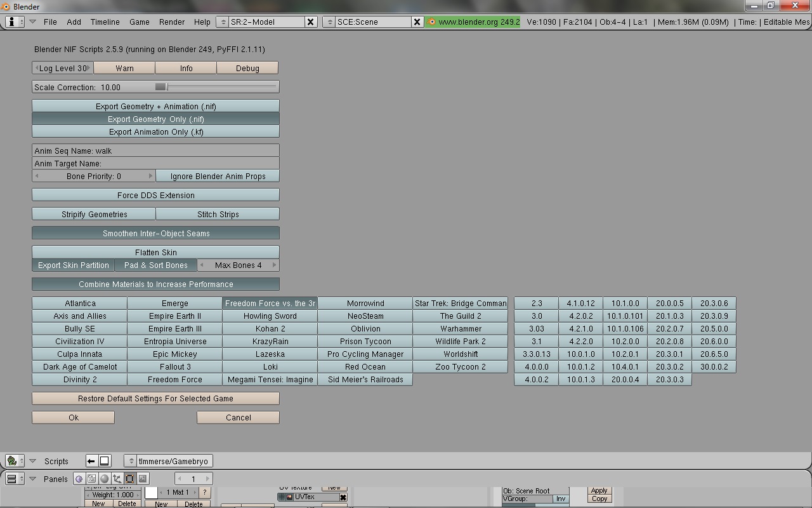The width and height of the screenshot is (812, 508).
Task: Select Fallout 3 game
Action: click(x=175, y=366)
